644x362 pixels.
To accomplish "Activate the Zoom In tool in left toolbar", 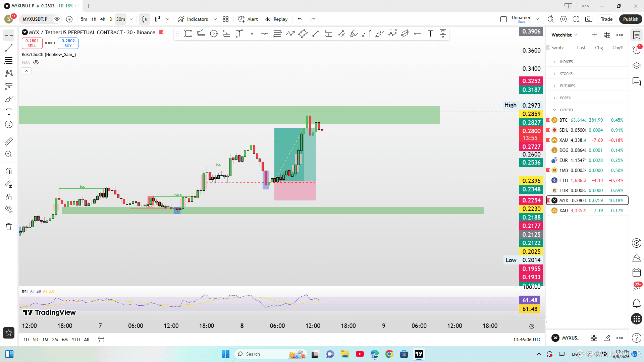I will click(9, 154).
